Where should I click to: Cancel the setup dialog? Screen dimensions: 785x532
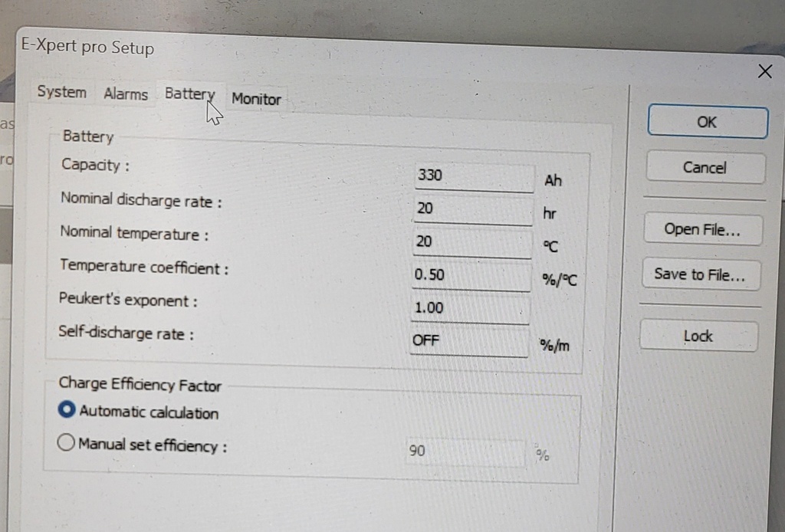[705, 168]
